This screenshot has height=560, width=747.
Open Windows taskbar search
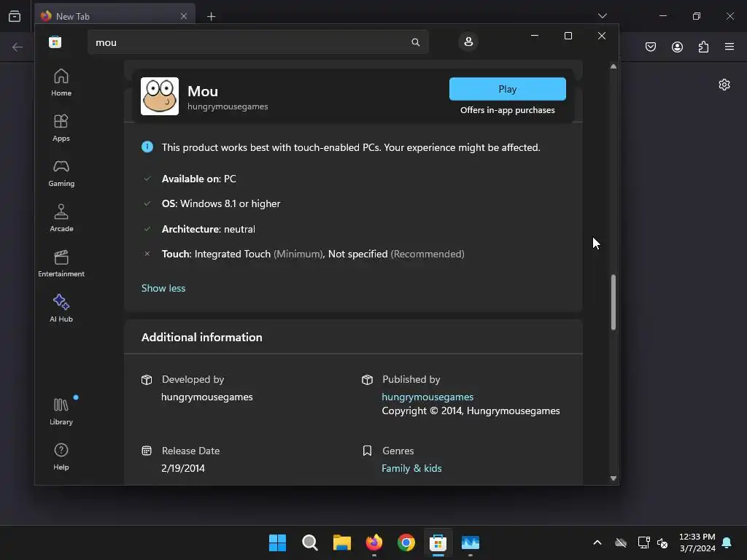pos(309,542)
